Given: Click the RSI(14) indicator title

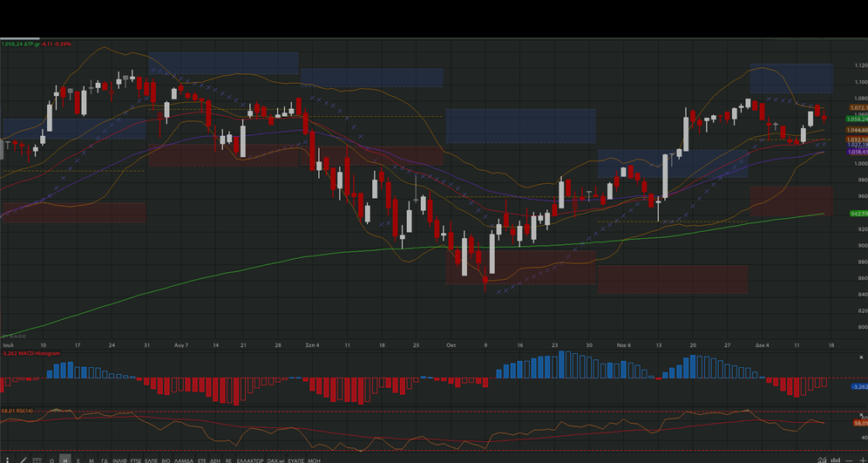Looking at the screenshot, I should (24, 411).
